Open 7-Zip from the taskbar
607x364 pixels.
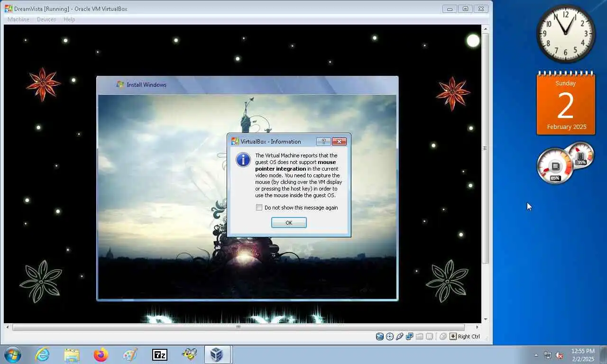coord(159,355)
